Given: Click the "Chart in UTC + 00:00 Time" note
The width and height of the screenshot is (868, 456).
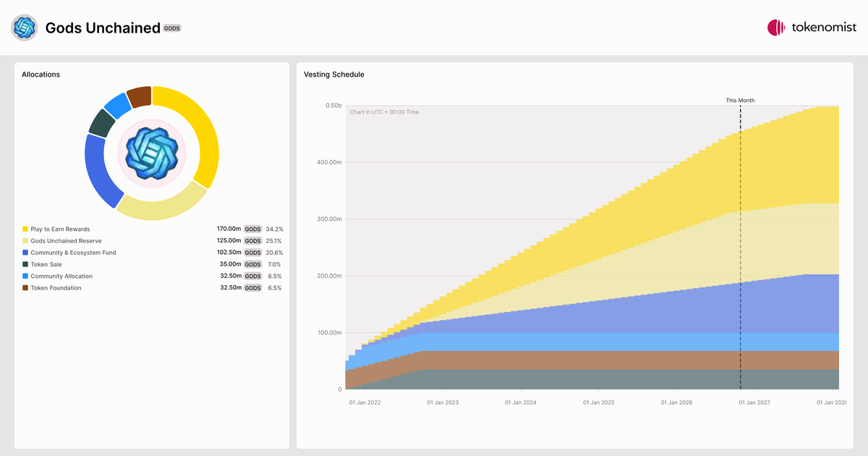Looking at the screenshot, I should coord(384,112).
